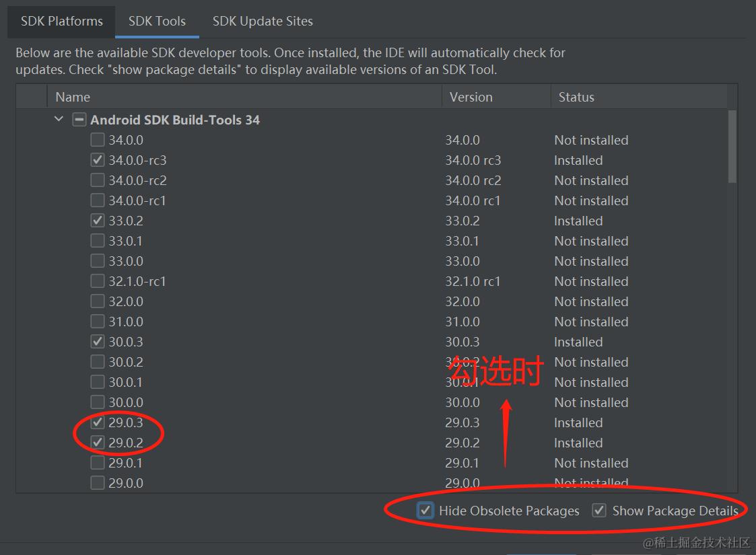
Task: Select the '32.0.0' version cell
Action: [x=462, y=301]
